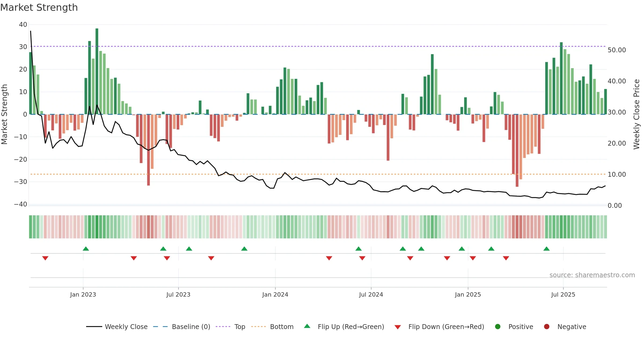
Task: Click the purple dotted Top threshold line in chart
Action: tap(318, 46)
